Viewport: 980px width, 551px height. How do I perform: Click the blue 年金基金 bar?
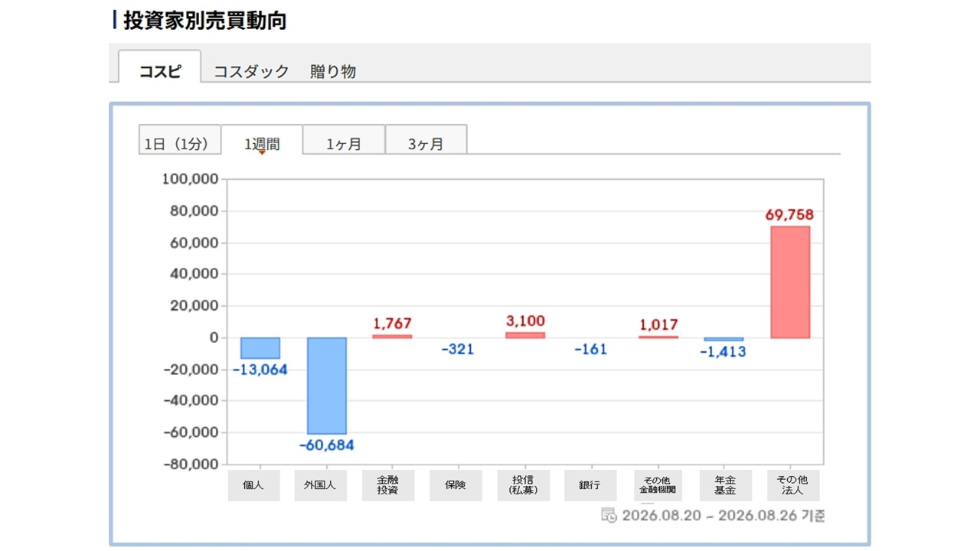click(x=724, y=339)
